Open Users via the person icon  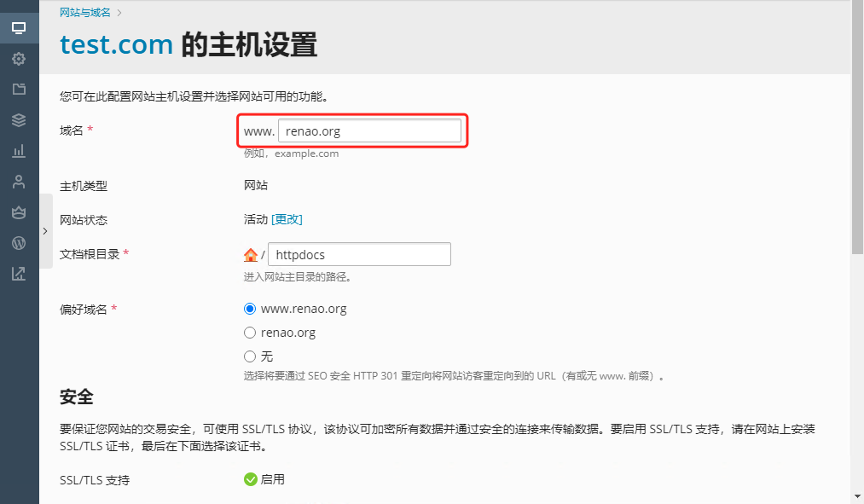19,181
